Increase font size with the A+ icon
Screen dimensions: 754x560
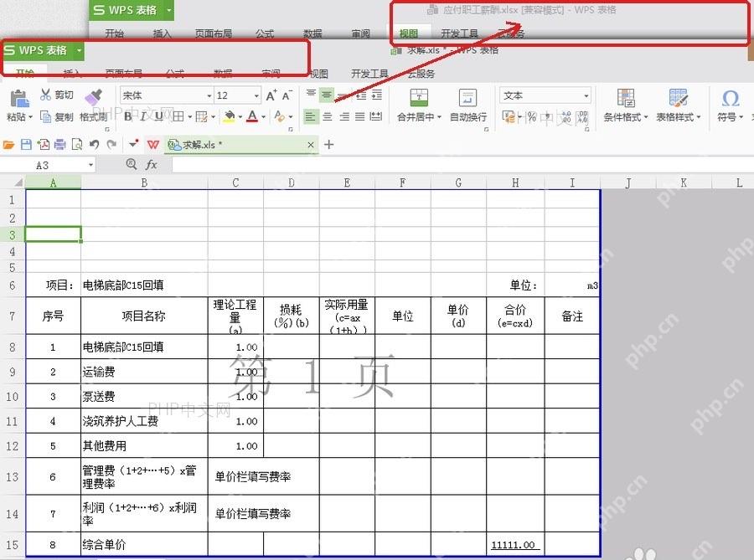tap(271, 95)
